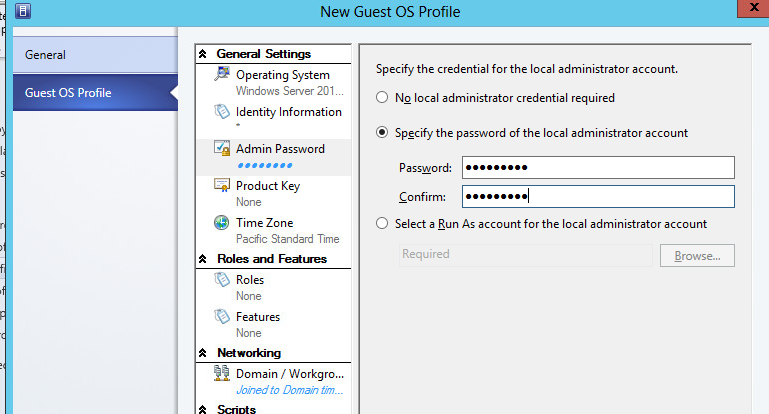The height and width of the screenshot is (414, 769).
Task: Click the Browse... button
Action: click(x=697, y=256)
